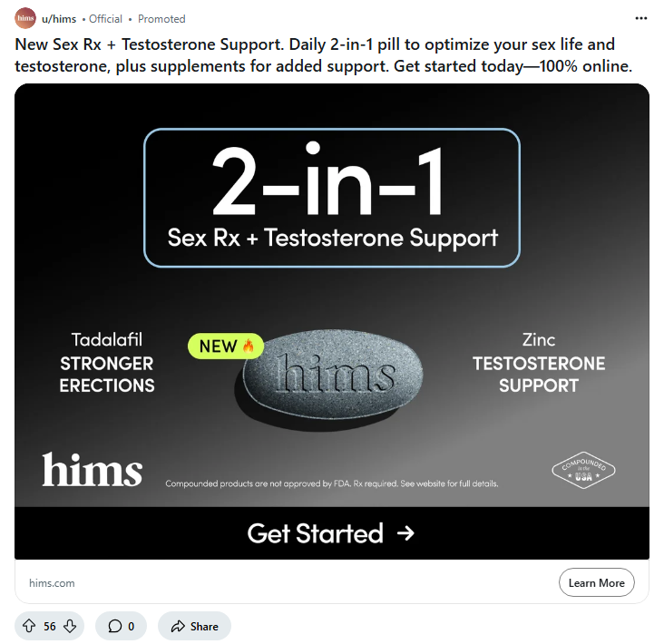This screenshot has width=664, height=644.
Task: Open the u/hims username link
Action: (x=59, y=19)
